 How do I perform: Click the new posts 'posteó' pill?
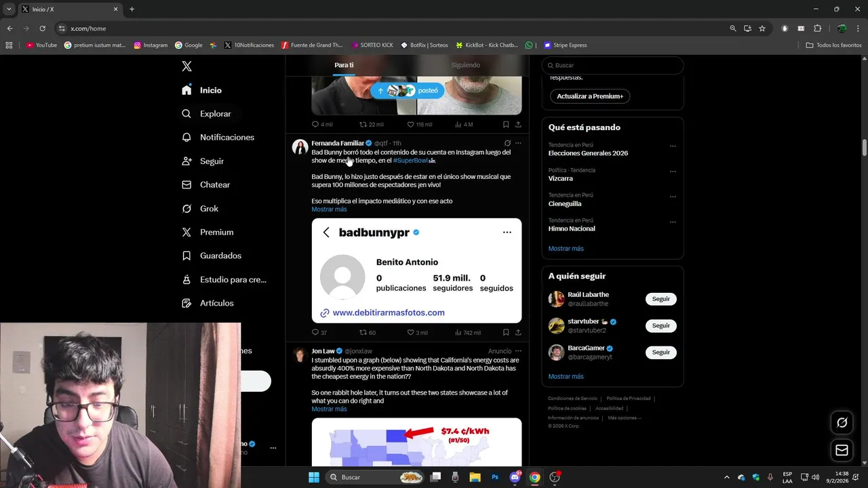point(407,90)
